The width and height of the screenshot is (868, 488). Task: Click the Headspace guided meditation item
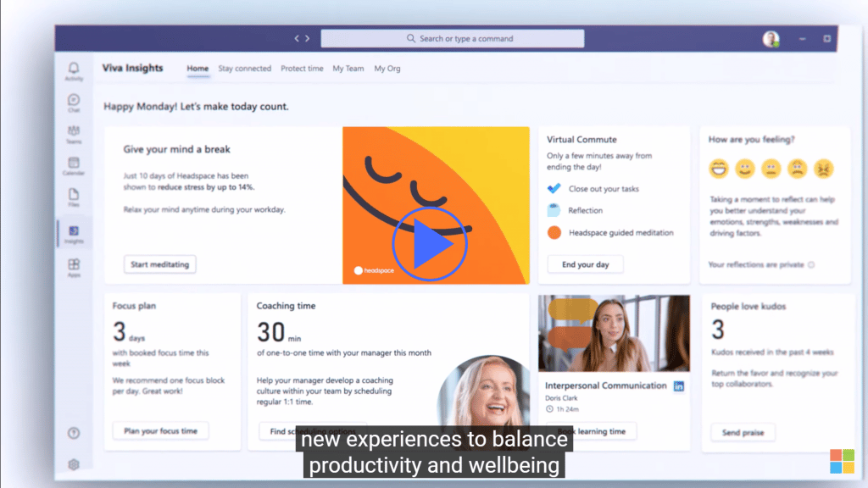(x=621, y=232)
